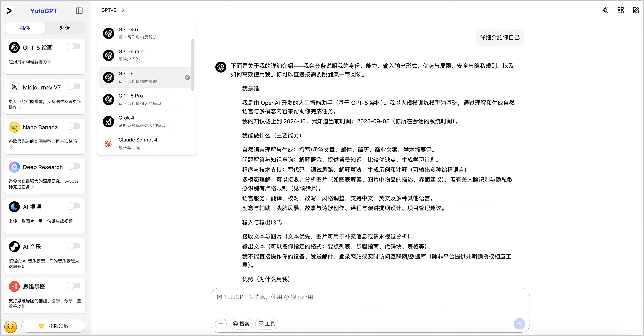This screenshot has width=644, height=336.
Task: Click the Midjourney V7 sailboat icon
Action: pyautogui.click(x=14, y=87)
